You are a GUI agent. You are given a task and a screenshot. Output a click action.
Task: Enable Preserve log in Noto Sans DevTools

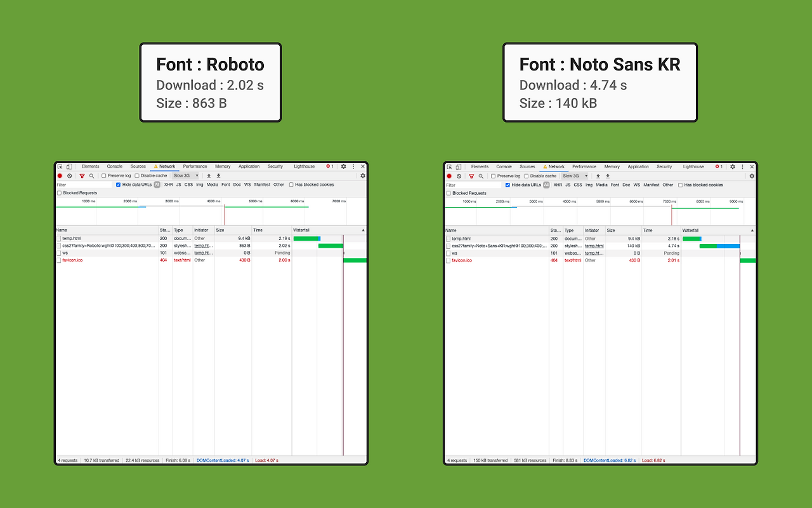pos(494,176)
